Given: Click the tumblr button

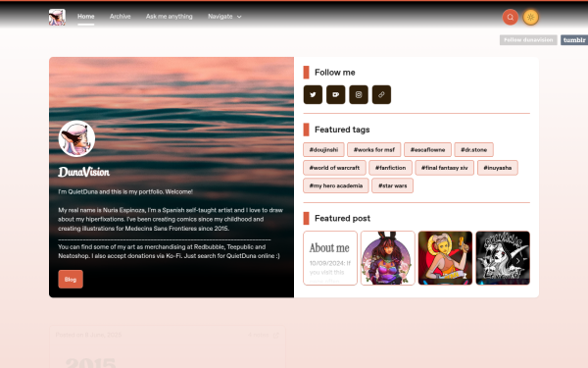Looking at the screenshot, I should 574,40.
